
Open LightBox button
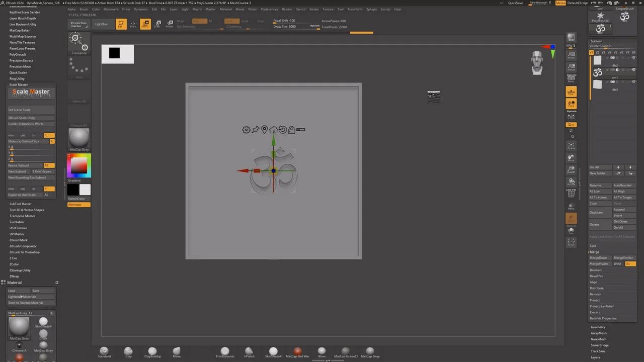click(102, 24)
